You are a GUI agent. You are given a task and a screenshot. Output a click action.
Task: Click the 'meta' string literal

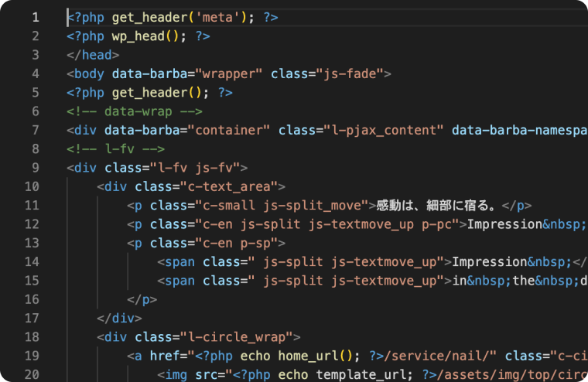[x=217, y=17]
